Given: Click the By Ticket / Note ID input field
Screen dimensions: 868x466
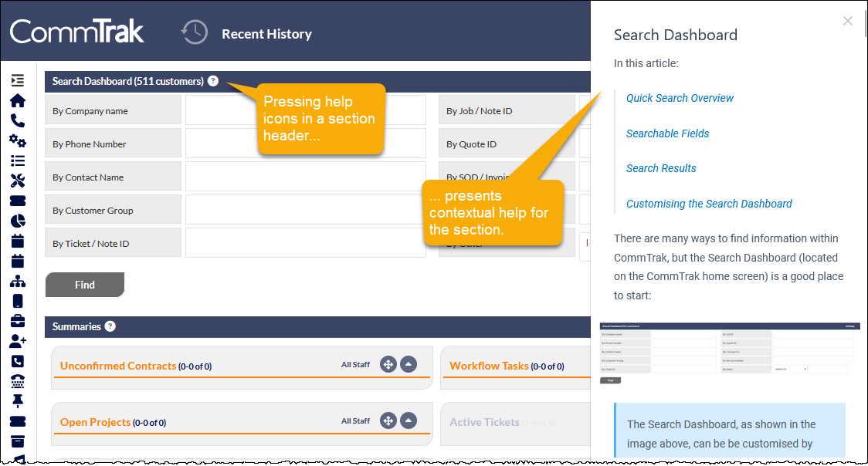Looking at the screenshot, I should tap(306, 243).
